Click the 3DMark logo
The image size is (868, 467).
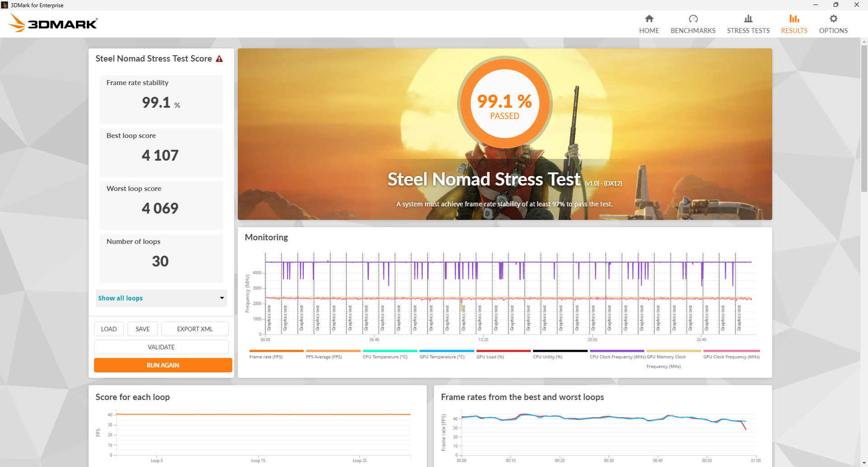point(53,23)
